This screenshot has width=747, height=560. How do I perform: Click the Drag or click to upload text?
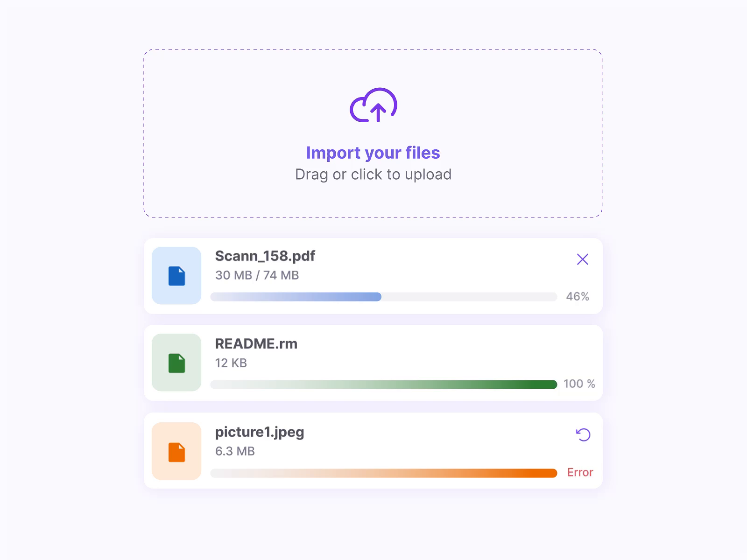coord(373,174)
